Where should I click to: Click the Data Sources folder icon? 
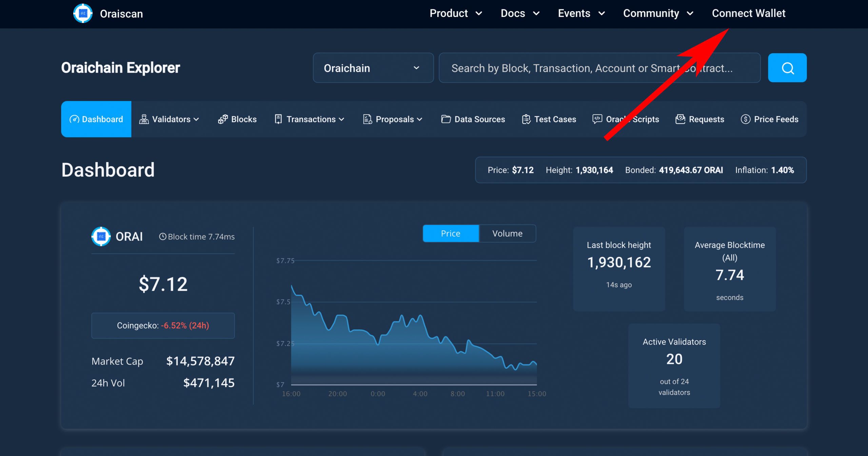click(446, 119)
